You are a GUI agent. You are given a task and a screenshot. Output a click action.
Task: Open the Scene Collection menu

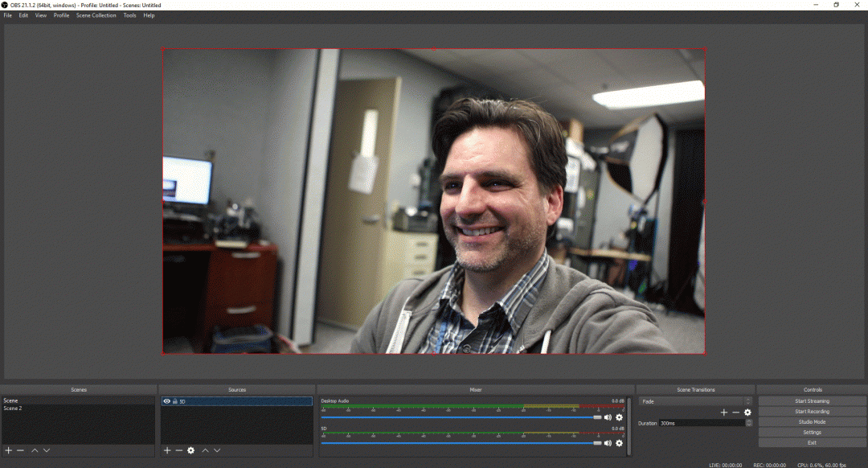point(96,15)
